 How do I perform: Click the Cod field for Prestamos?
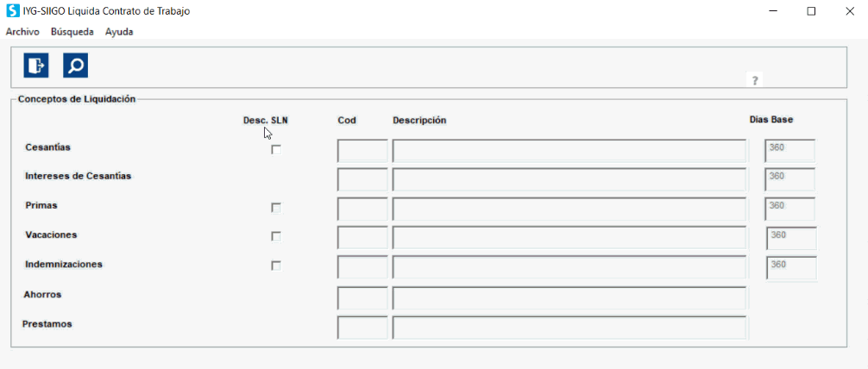point(362,328)
